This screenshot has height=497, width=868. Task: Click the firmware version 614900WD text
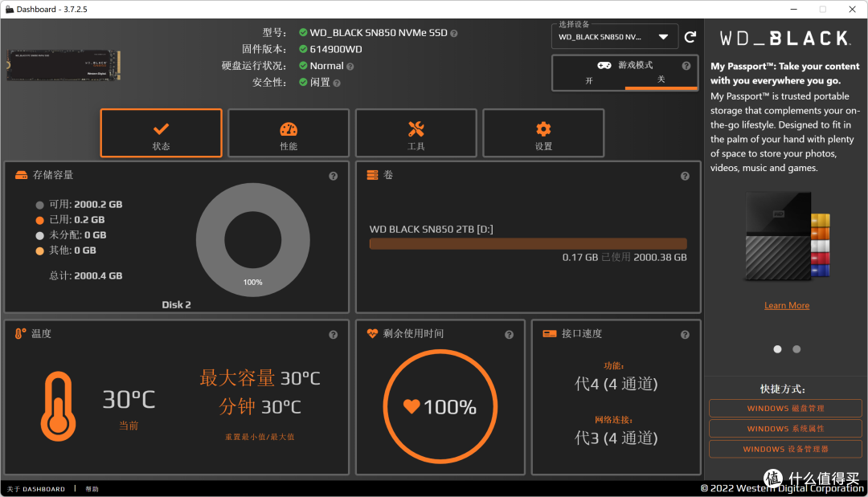[x=336, y=49]
